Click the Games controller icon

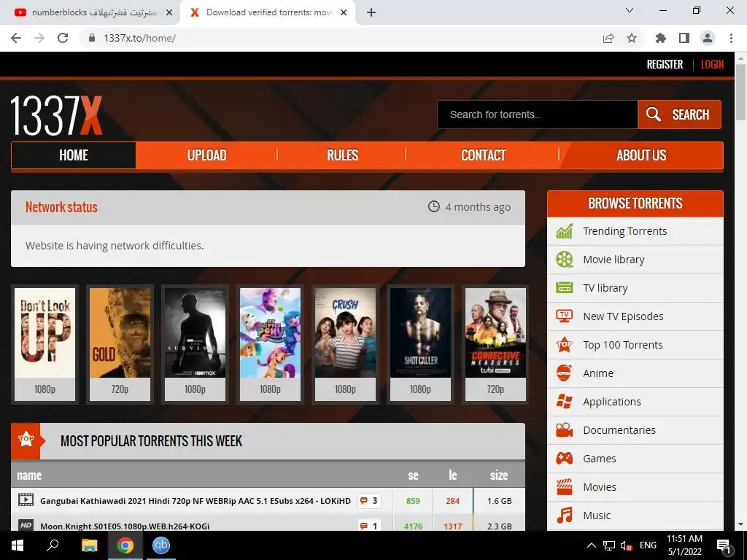click(x=564, y=459)
